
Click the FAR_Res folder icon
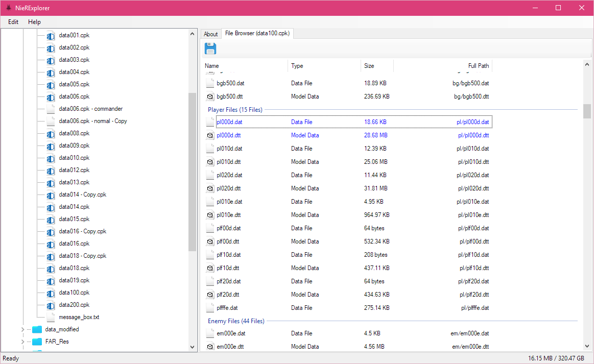point(37,342)
